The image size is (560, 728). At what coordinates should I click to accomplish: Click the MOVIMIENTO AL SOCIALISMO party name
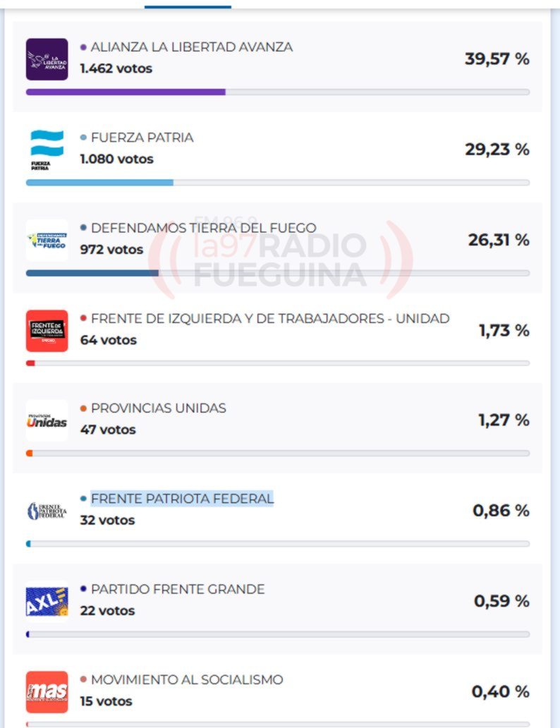[x=187, y=679]
